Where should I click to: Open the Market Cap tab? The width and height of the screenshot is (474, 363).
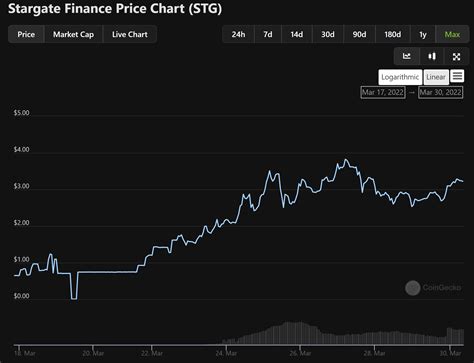click(73, 34)
